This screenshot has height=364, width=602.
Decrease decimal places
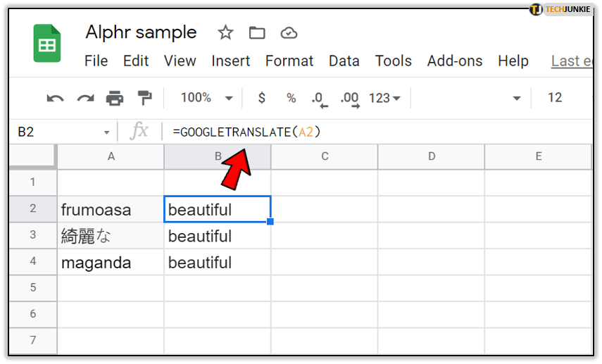[x=320, y=99]
